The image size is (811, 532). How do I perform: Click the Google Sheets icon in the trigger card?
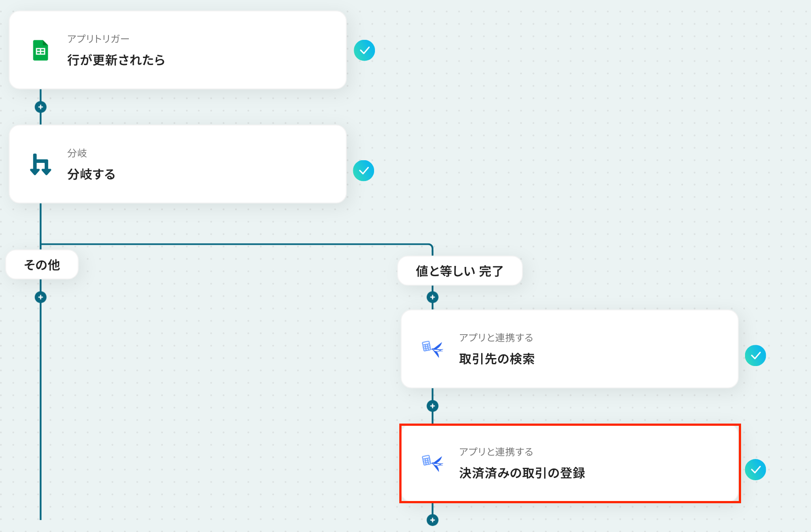click(40, 50)
